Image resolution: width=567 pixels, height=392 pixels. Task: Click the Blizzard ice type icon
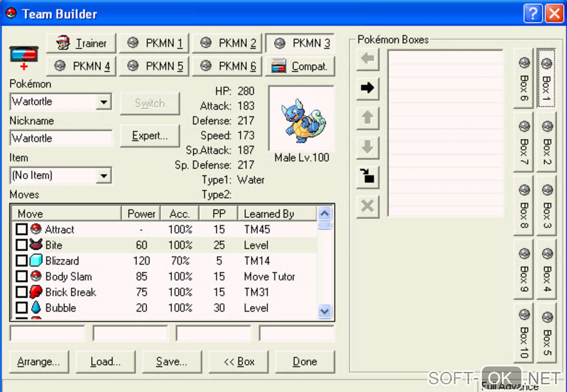pyautogui.click(x=36, y=260)
